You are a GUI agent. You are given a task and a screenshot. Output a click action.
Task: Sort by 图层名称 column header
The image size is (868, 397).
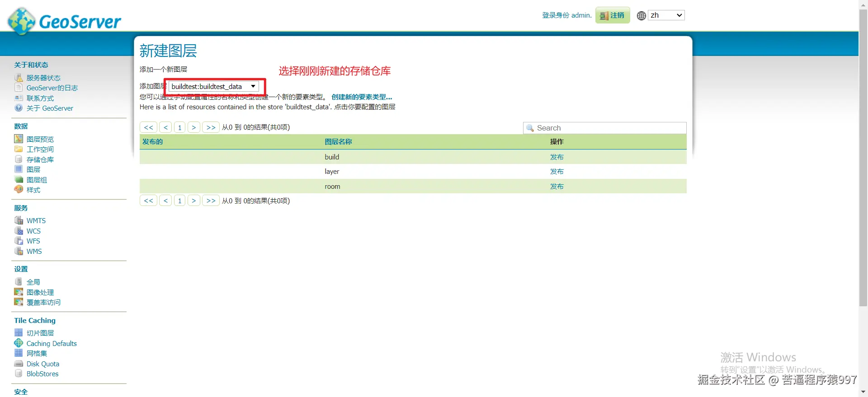pyautogui.click(x=338, y=142)
